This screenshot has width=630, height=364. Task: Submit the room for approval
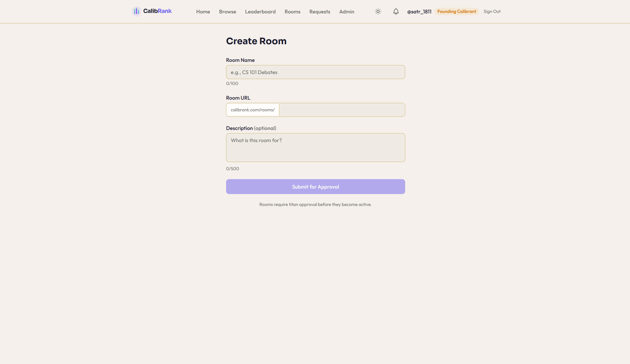315,187
